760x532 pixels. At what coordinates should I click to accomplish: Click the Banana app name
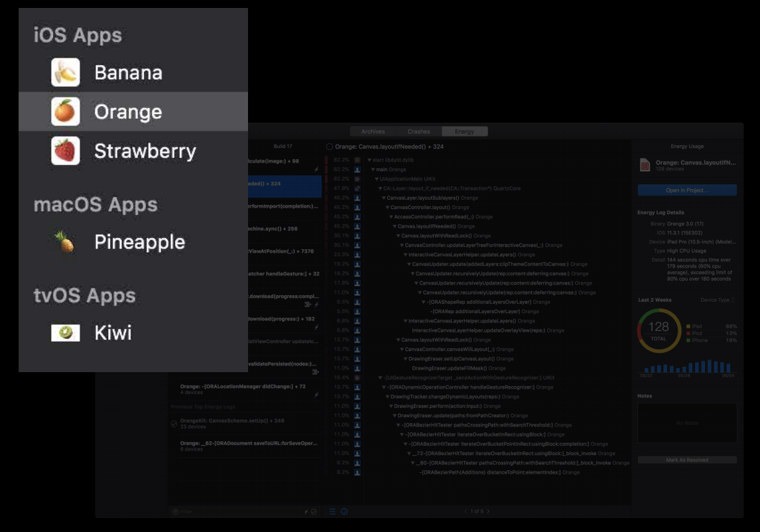click(129, 73)
